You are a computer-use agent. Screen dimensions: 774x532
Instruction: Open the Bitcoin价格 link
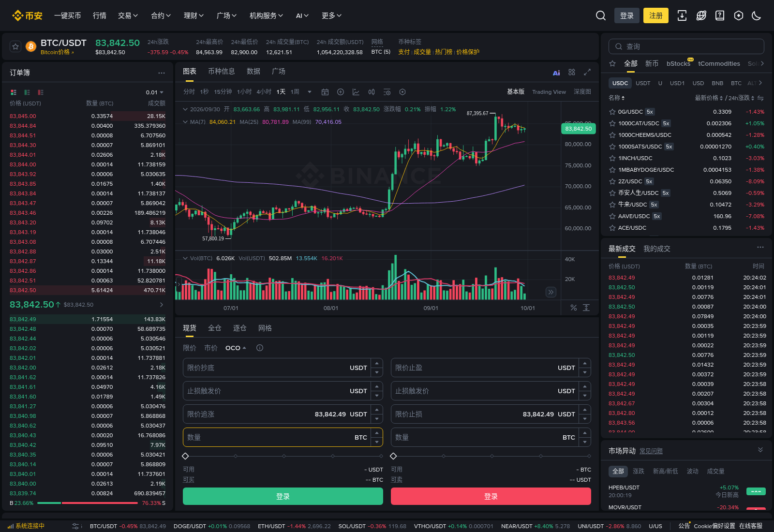pyautogui.click(x=57, y=52)
